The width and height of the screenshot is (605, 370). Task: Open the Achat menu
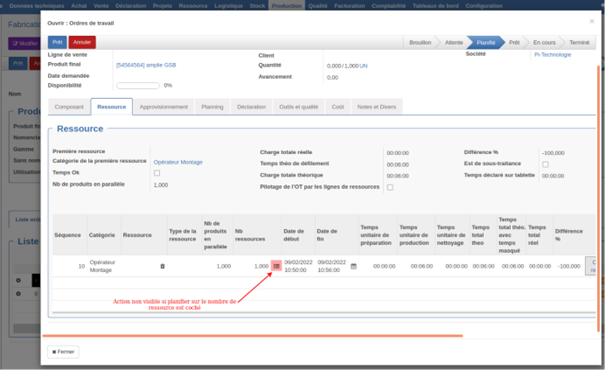(79, 6)
